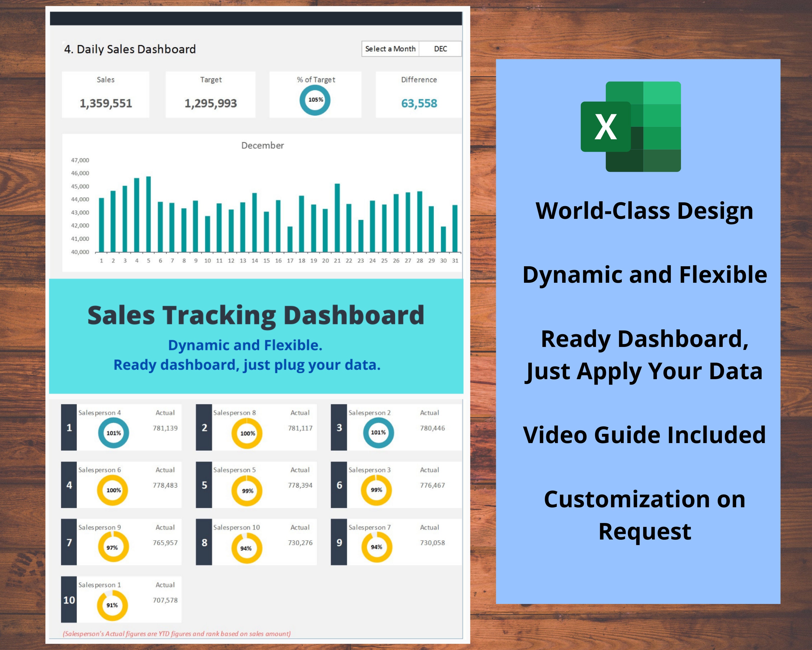Image resolution: width=812 pixels, height=650 pixels.
Task: Click Salesperson 8's 100% donut chart
Action: (247, 434)
